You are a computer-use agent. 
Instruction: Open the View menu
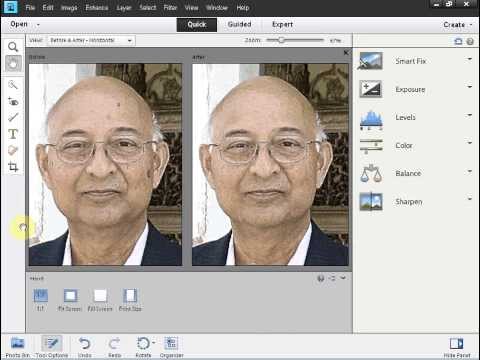pyautogui.click(x=192, y=7)
